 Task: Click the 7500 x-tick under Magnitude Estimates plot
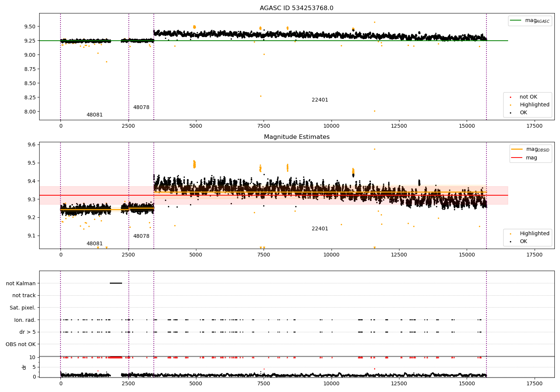point(264,255)
